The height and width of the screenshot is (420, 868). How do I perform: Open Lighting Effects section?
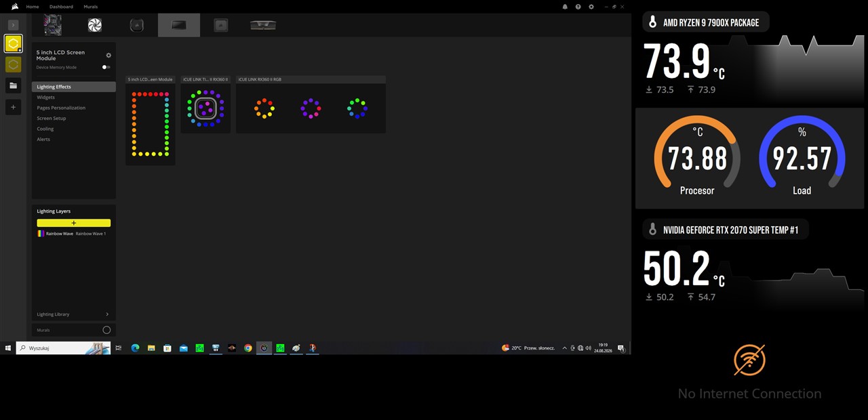pos(74,87)
